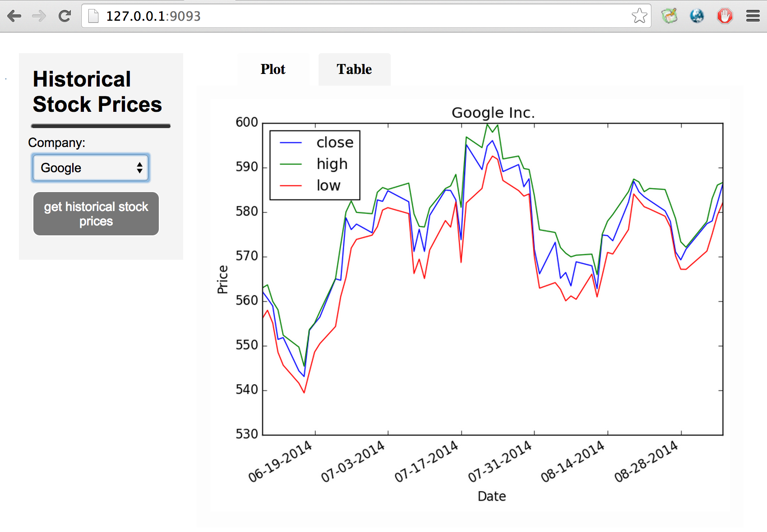Image resolution: width=767 pixels, height=532 pixels.
Task: Click the 550 y-axis tick label
Action: click(x=247, y=345)
